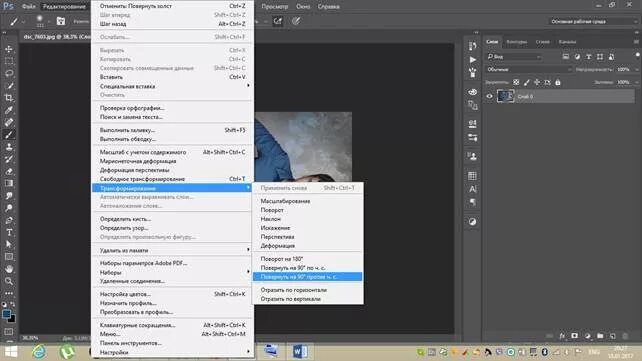Open the Character panel icon

(472, 189)
